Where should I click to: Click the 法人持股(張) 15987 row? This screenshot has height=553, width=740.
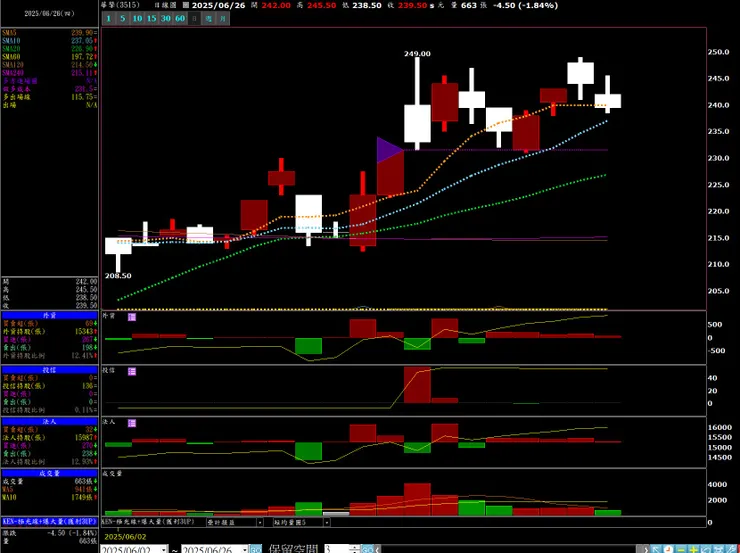pos(50,437)
